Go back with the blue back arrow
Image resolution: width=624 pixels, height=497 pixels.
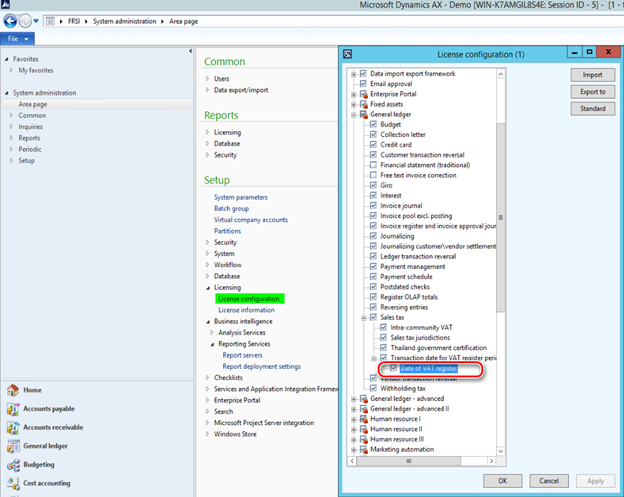(x=10, y=21)
